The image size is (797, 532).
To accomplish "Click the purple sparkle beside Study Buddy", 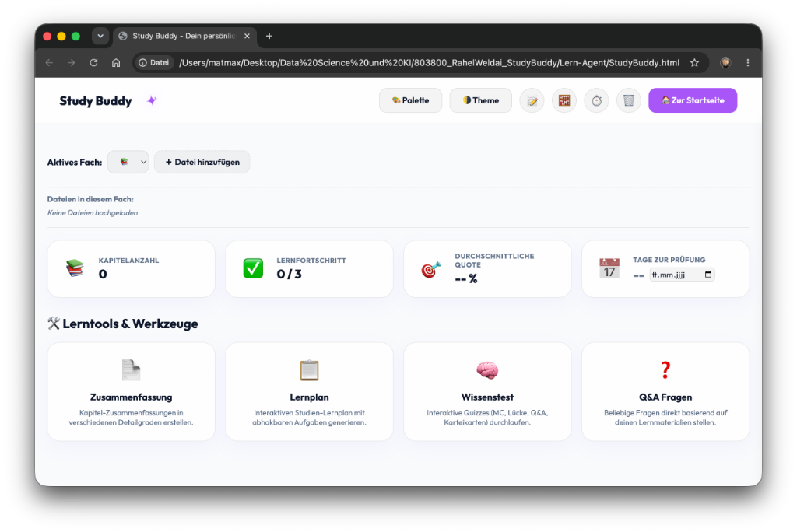I will 152,100.
